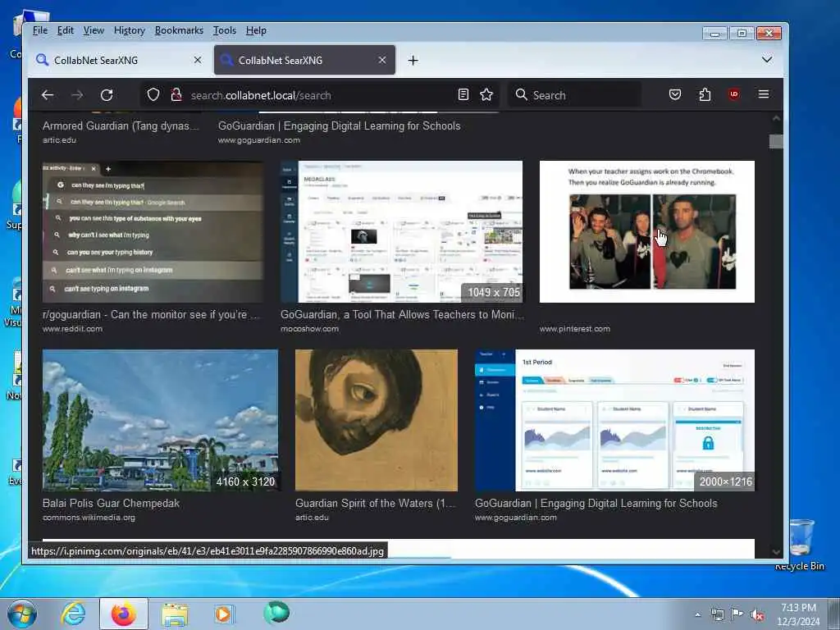Click the network tray icon
This screenshot has height=630, width=840.
click(x=717, y=614)
